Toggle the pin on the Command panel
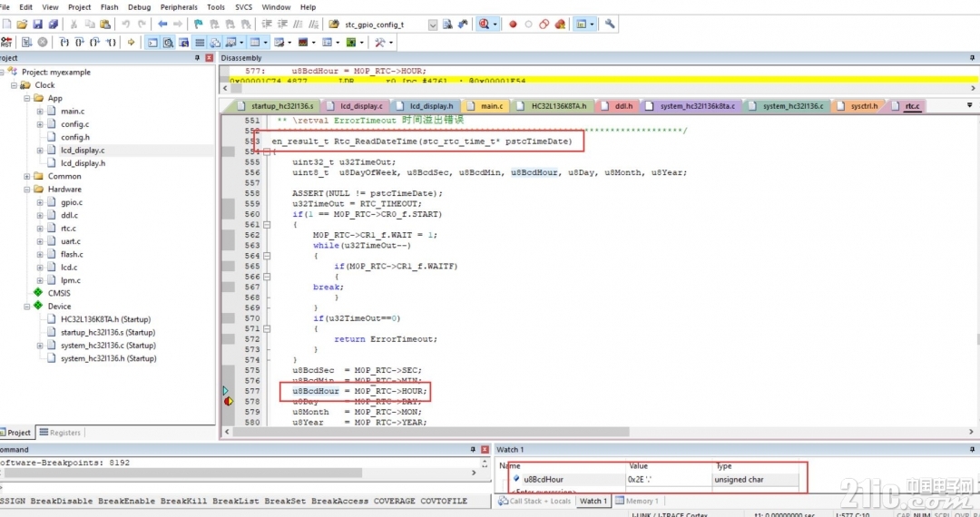 pos(473,450)
